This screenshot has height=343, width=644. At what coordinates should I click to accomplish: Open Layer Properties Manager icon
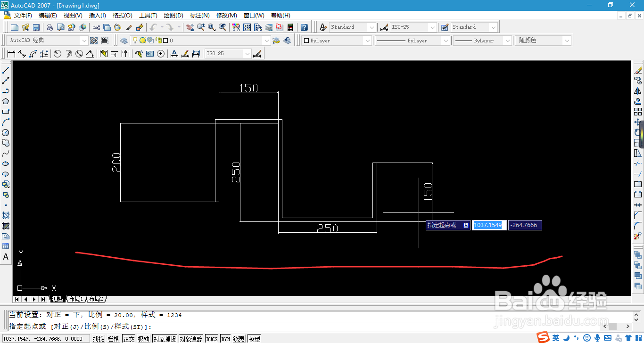pyautogui.click(x=124, y=41)
